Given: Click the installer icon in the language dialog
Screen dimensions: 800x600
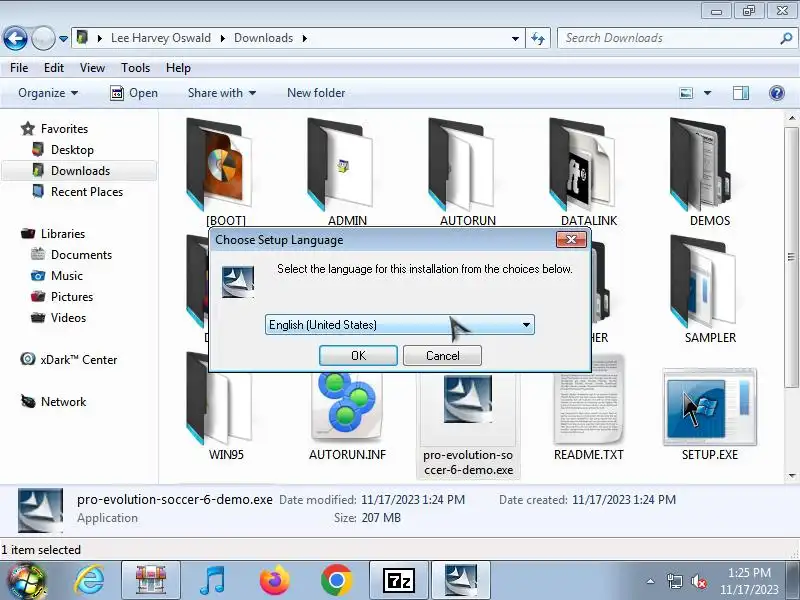Looking at the screenshot, I should coord(238,282).
